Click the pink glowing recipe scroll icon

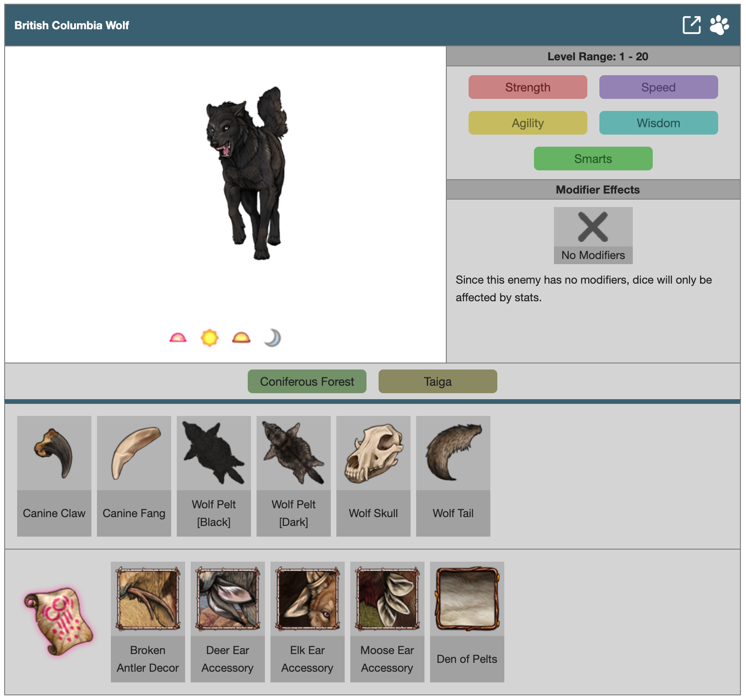58,620
